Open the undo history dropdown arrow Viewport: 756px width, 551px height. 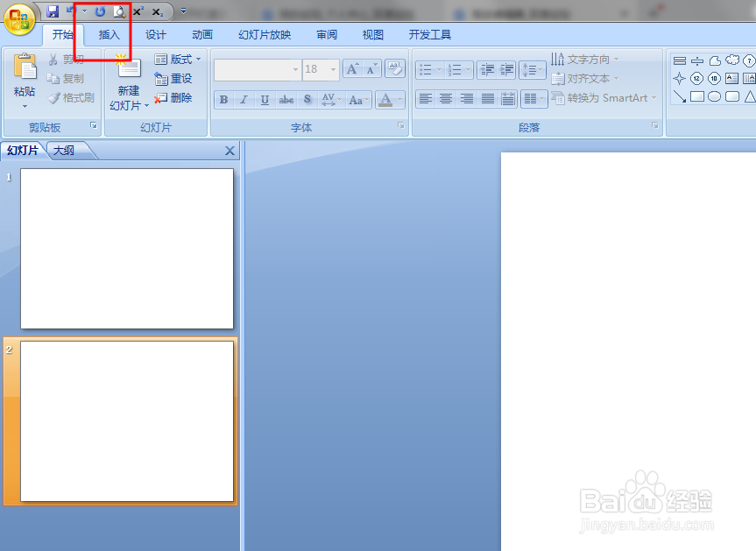point(84,11)
